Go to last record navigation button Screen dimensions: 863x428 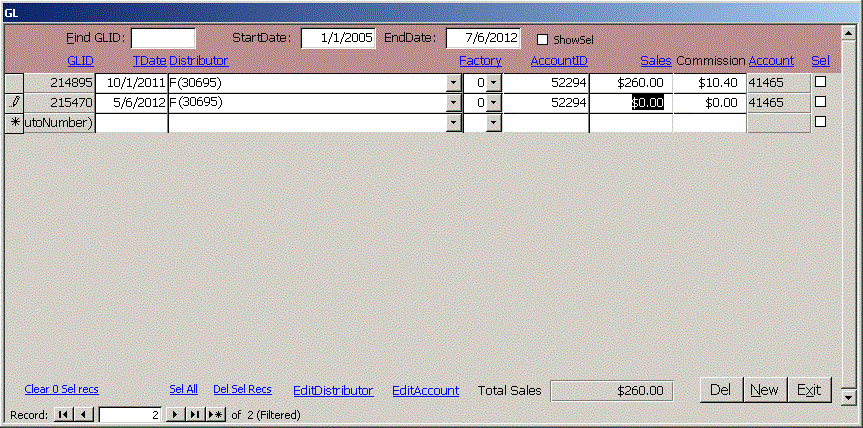point(194,415)
